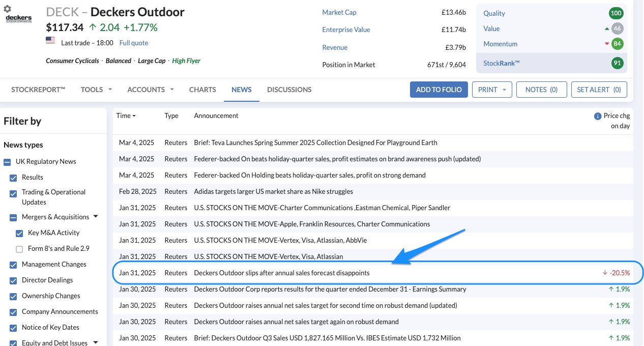Toggle the Management Changes checkbox

(13, 265)
